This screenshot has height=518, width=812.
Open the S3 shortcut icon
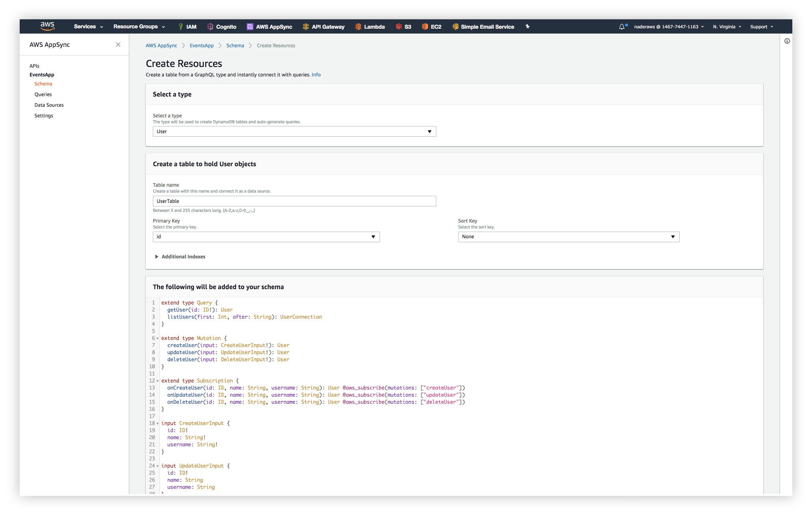pyautogui.click(x=399, y=26)
